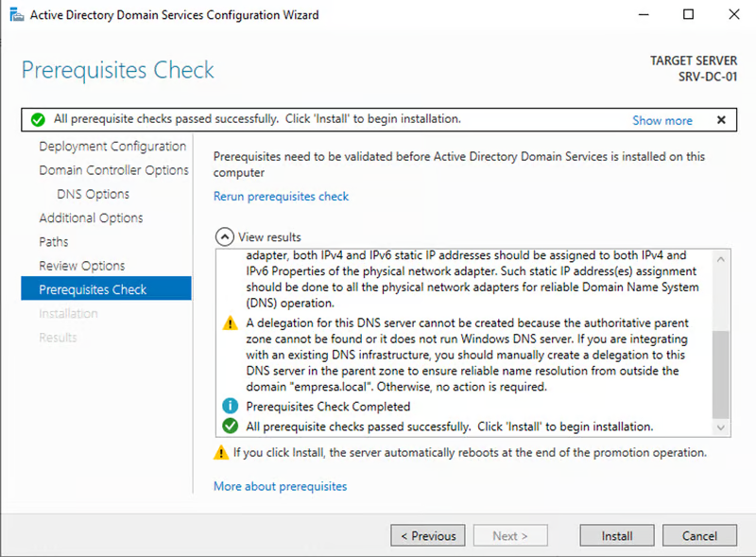Click the green success checkmark in notification banner
Screen dimensions: 756x557
pos(38,120)
